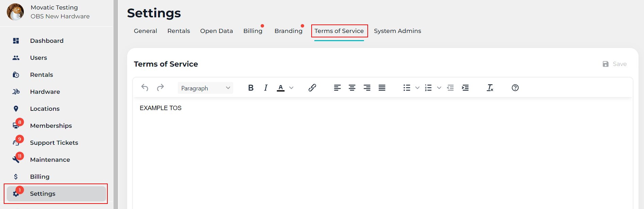Expand the bulleted list style options
The height and width of the screenshot is (209, 644).
point(417,88)
